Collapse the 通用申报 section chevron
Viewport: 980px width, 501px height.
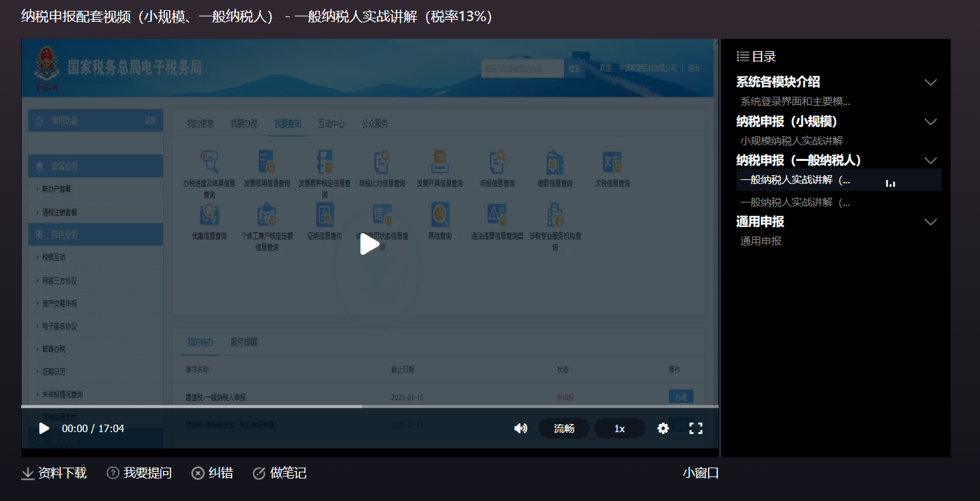pyautogui.click(x=930, y=222)
